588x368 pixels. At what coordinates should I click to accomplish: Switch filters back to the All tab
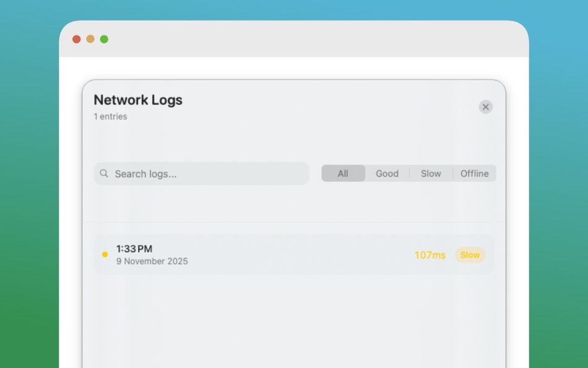tap(343, 173)
